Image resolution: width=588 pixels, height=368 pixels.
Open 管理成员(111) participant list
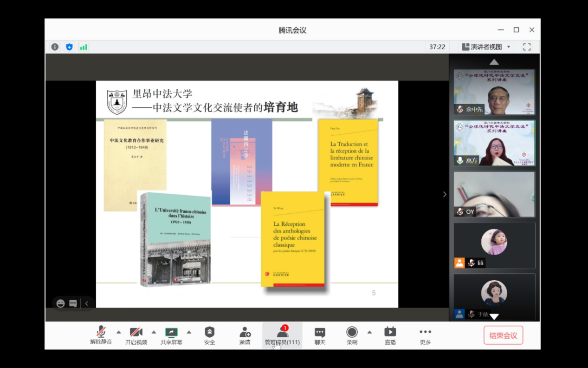point(282,335)
